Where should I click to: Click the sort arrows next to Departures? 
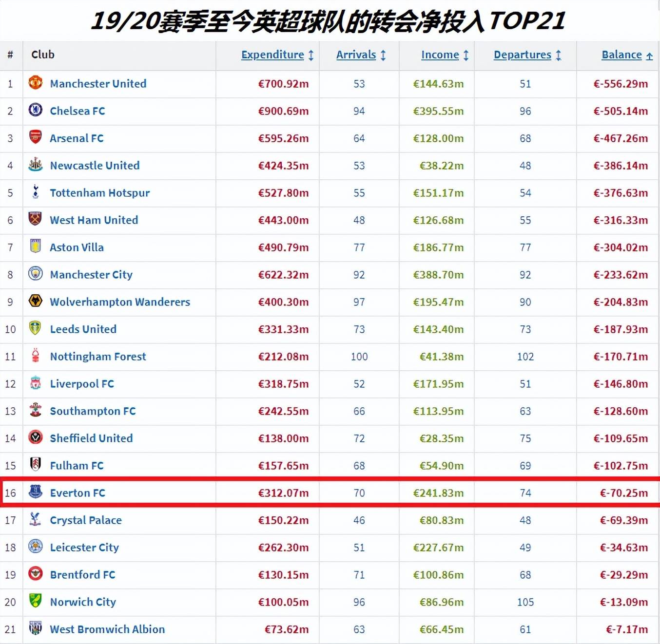(x=559, y=55)
